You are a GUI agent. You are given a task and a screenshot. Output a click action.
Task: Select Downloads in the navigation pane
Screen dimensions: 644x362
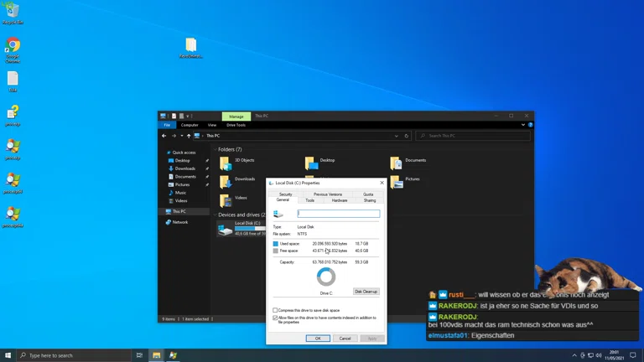(x=182, y=168)
